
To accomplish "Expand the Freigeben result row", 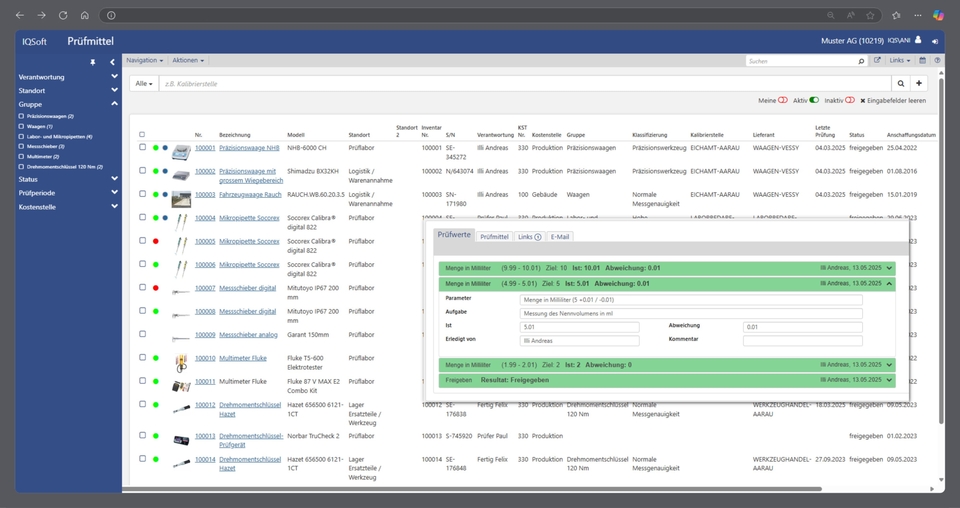I will [889, 380].
